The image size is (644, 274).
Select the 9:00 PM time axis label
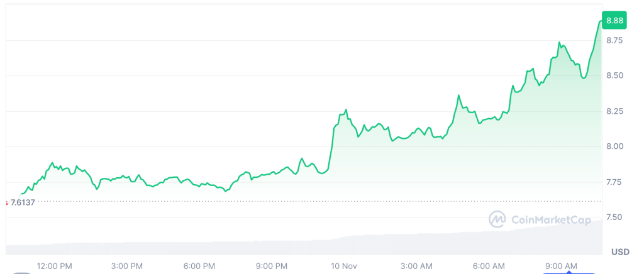click(x=272, y=266)
